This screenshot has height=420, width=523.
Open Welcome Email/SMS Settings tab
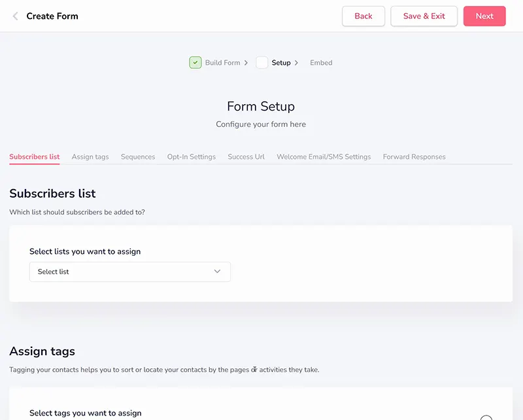[324, 157]
